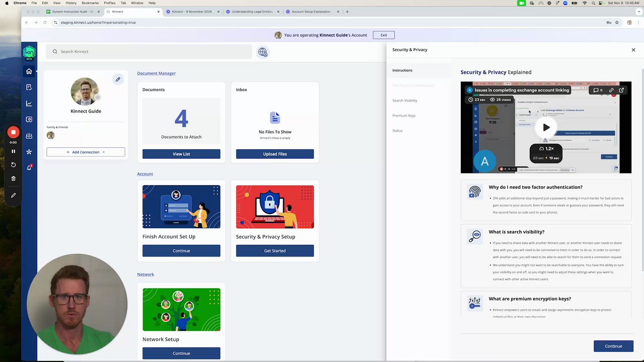The image size is (644, 362).
Task: Open the Chrome Bookmarks menu
Action: point(90,3)
